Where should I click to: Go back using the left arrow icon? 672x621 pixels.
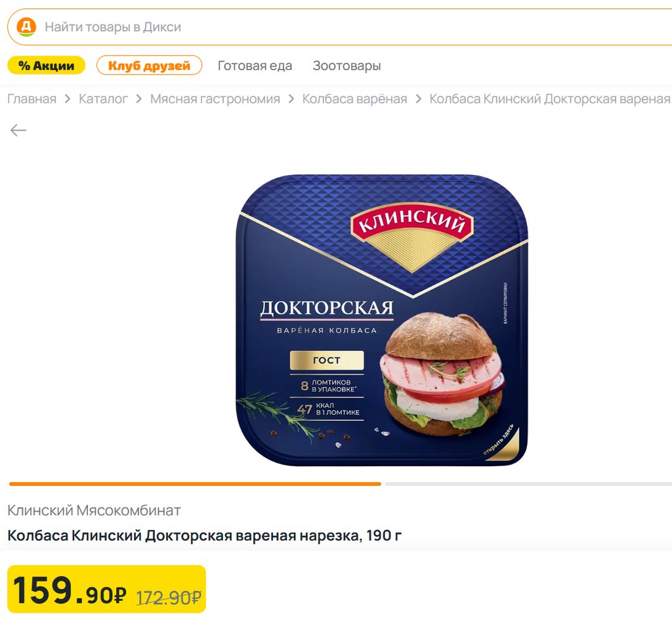(18, 130)
